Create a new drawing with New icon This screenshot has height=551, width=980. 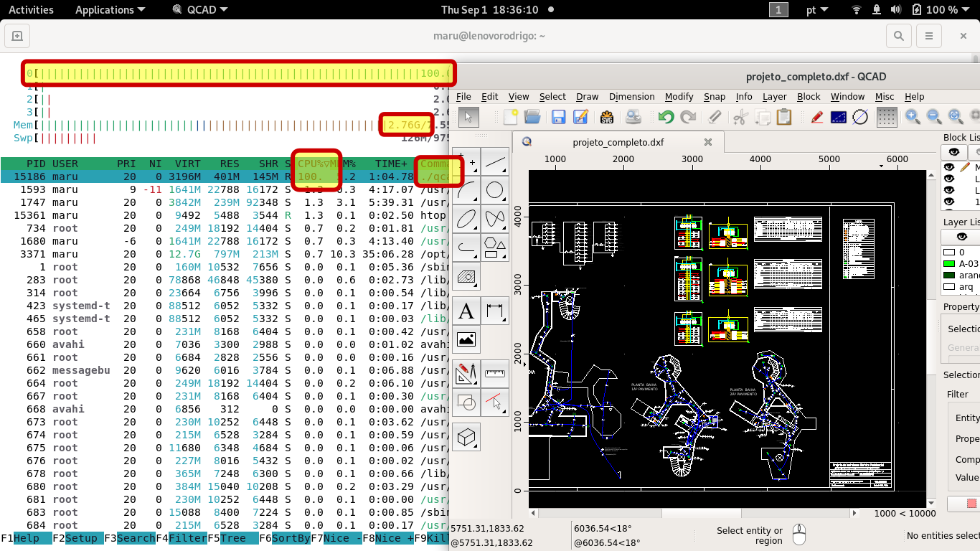tap(511, 116)
